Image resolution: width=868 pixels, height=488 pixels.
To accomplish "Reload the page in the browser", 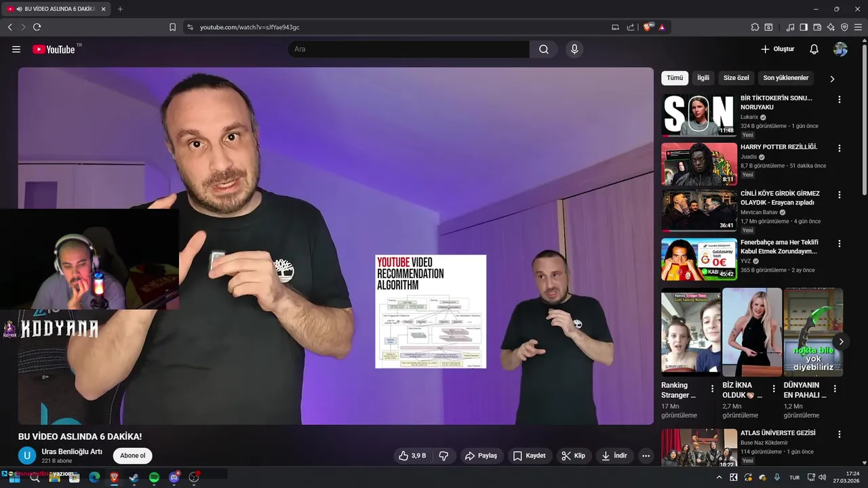I will [37, 27].
